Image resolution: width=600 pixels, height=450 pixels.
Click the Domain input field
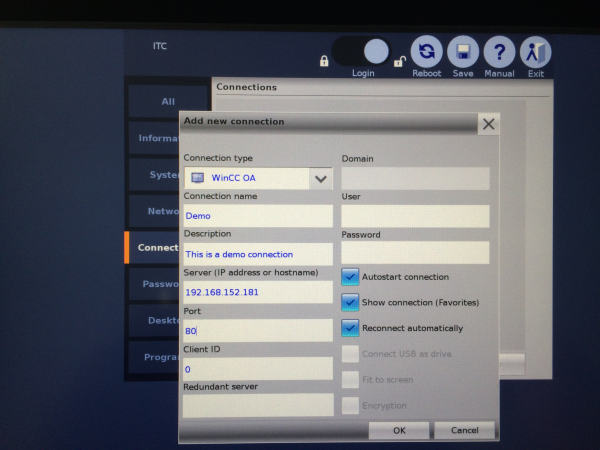415,178
